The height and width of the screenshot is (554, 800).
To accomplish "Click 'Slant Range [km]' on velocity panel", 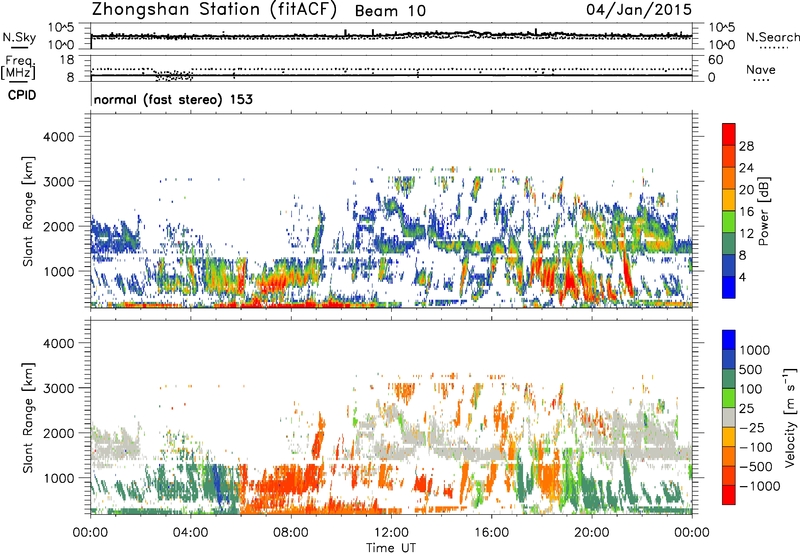I will pos(28,417).
